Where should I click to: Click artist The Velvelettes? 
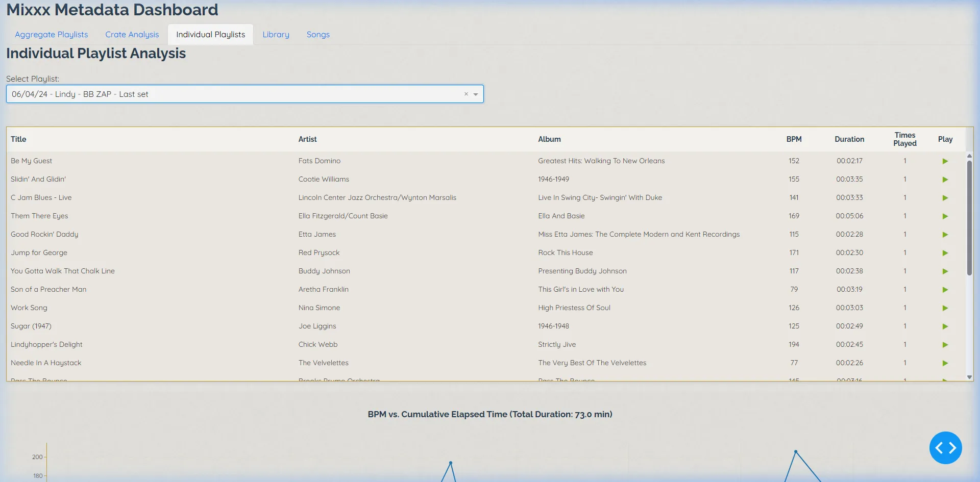pyautogui.click(x=324, y=363)
